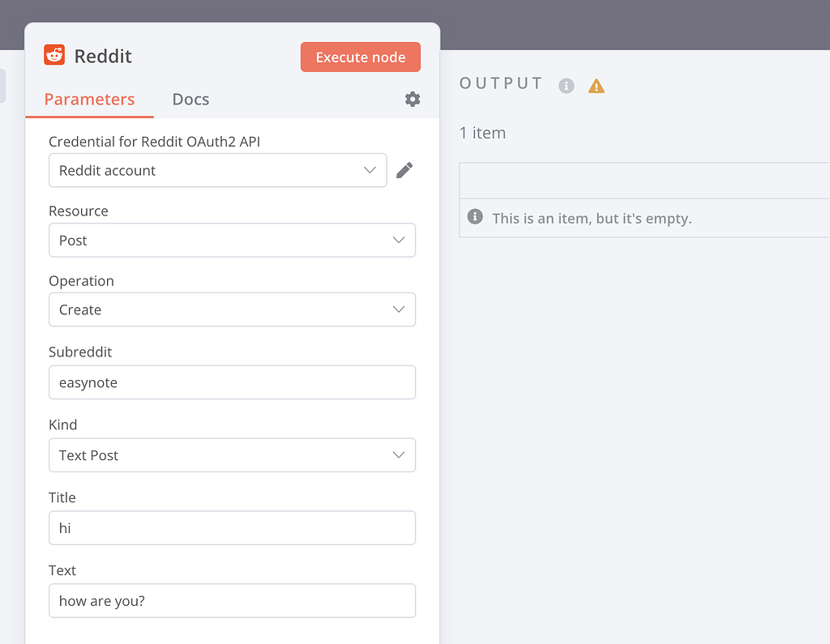The width and height of the screenshot is (830, 644).
Task: Click the warning triangle next to OUTPUT
Action: click(597, 84)
